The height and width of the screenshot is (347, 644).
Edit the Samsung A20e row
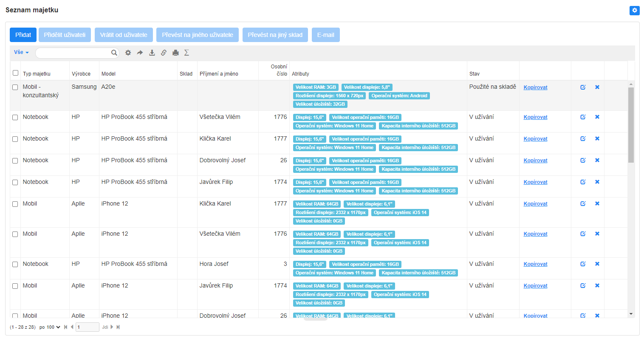pyautogui.click(x=583, y=87)
